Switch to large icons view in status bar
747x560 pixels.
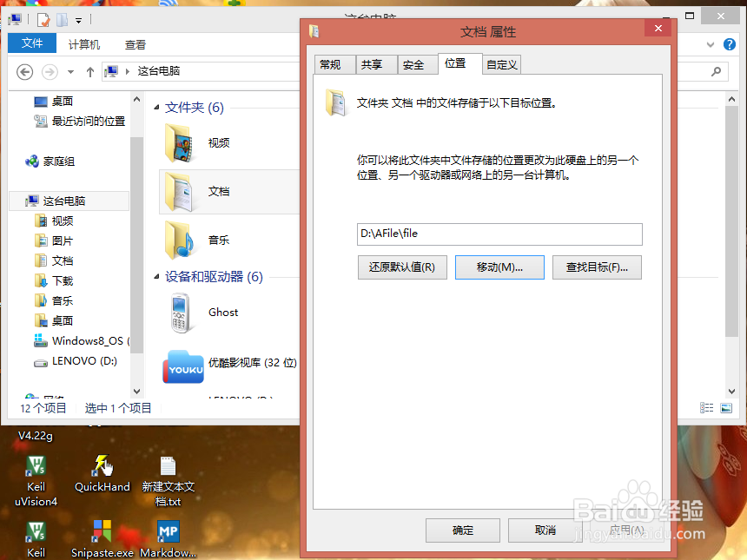coord(726,407)
